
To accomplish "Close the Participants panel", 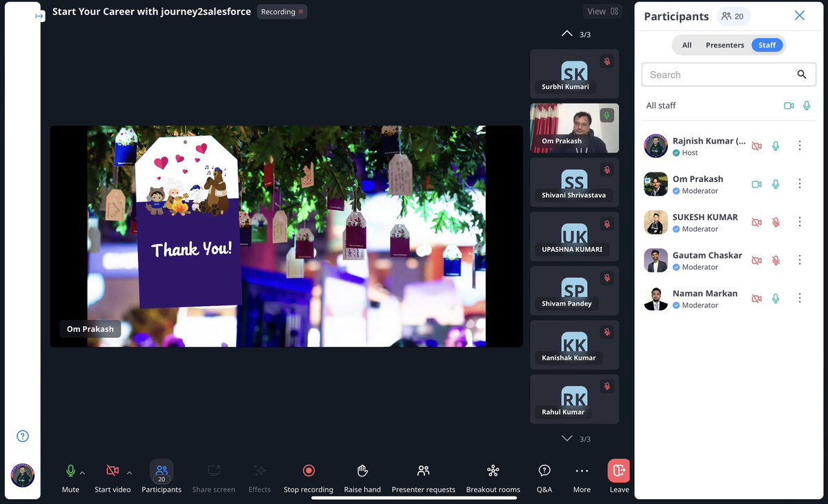I will pyautogui.click(x=800, y=15).
